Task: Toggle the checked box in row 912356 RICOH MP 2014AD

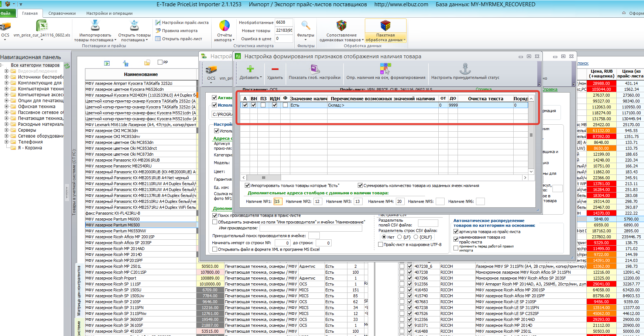Action: click(410, 319)
